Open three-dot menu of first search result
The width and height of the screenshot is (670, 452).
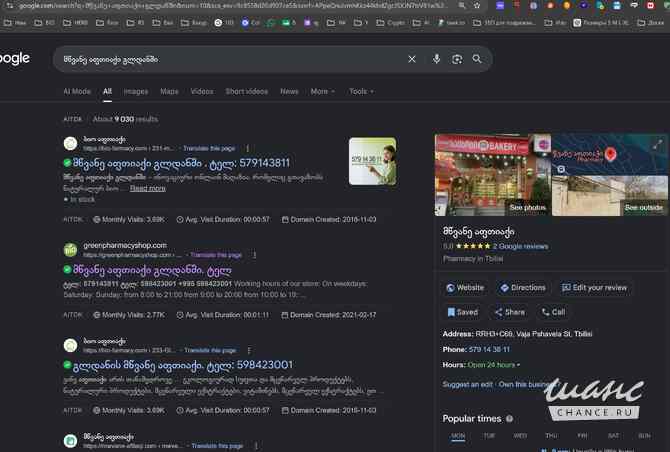[247, 148]
